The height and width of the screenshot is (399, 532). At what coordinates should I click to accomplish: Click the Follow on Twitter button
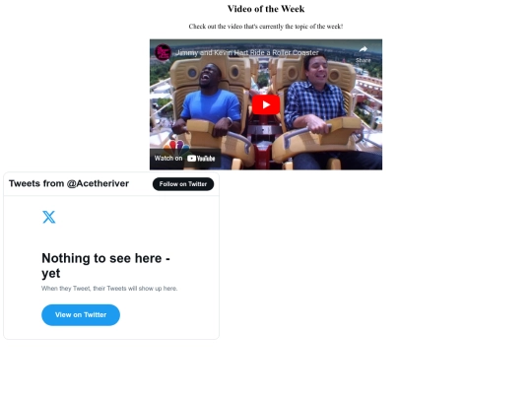click(x=183, y=184)
